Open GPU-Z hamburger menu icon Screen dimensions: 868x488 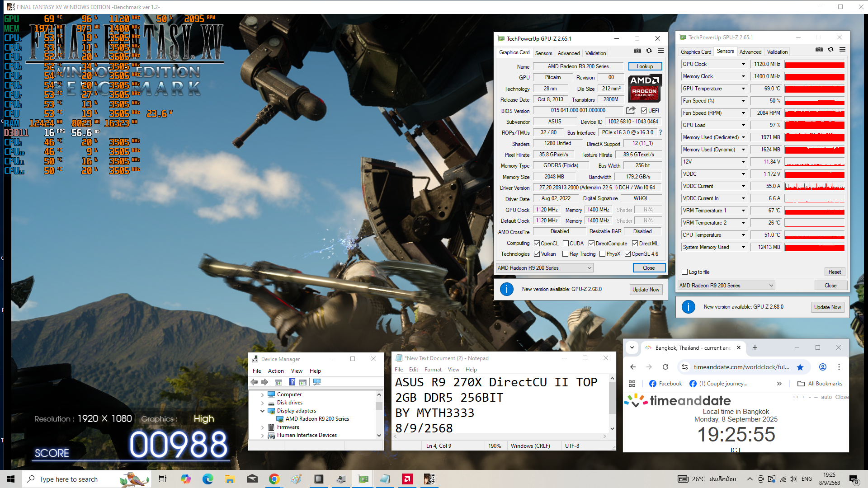point(660,51)
